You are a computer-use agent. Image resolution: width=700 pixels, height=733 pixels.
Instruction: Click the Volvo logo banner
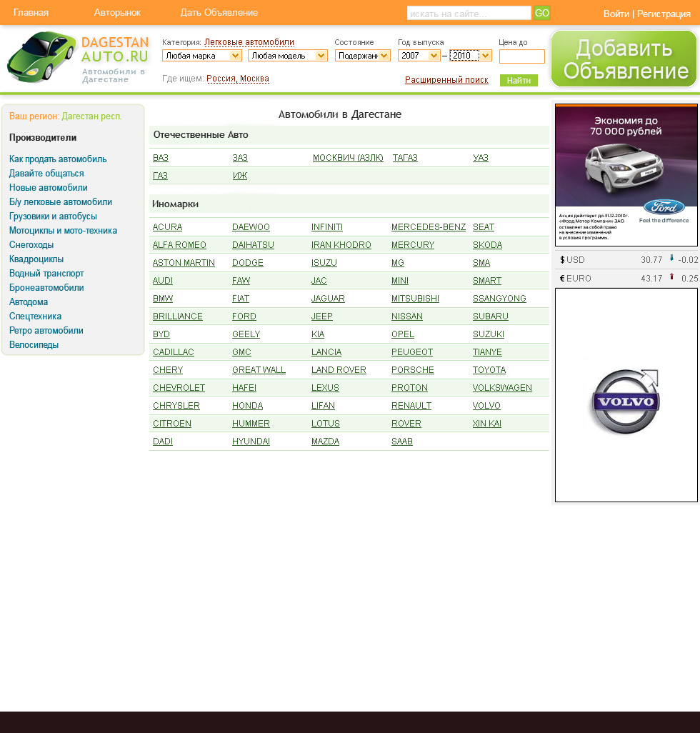coord(626,395)
